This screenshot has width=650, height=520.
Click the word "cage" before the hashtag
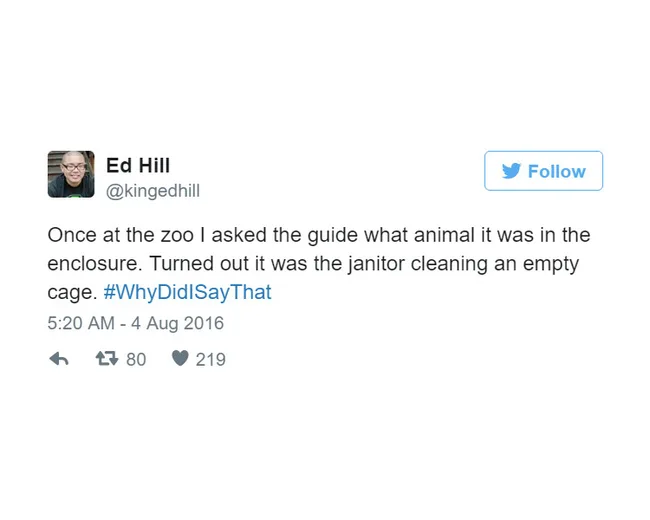point(69,293)
